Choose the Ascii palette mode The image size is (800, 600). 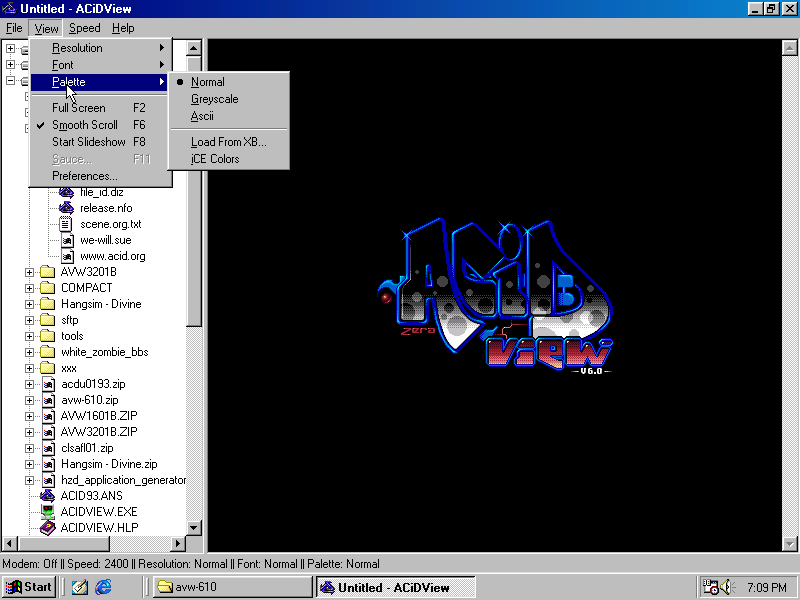[202, 116]
